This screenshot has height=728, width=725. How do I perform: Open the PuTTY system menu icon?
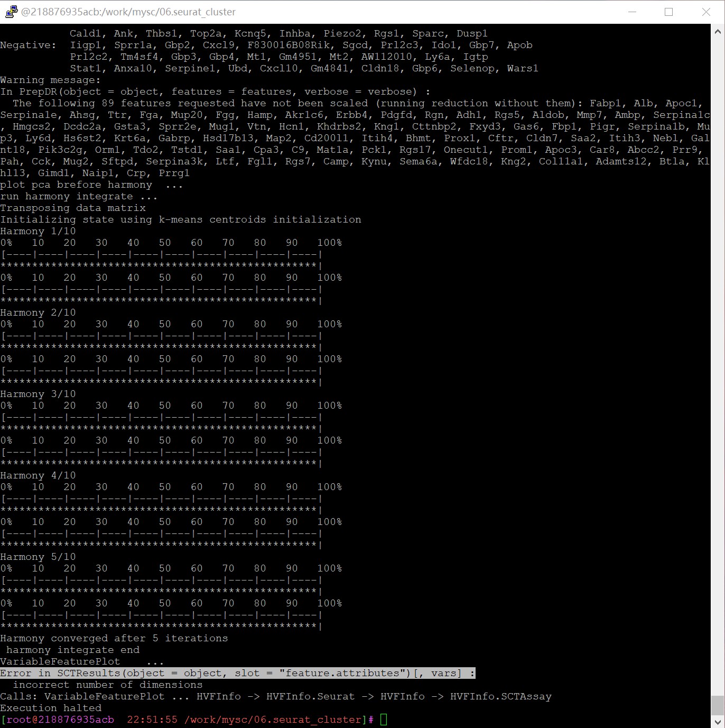pyautogui.click(x=11, y=12)
